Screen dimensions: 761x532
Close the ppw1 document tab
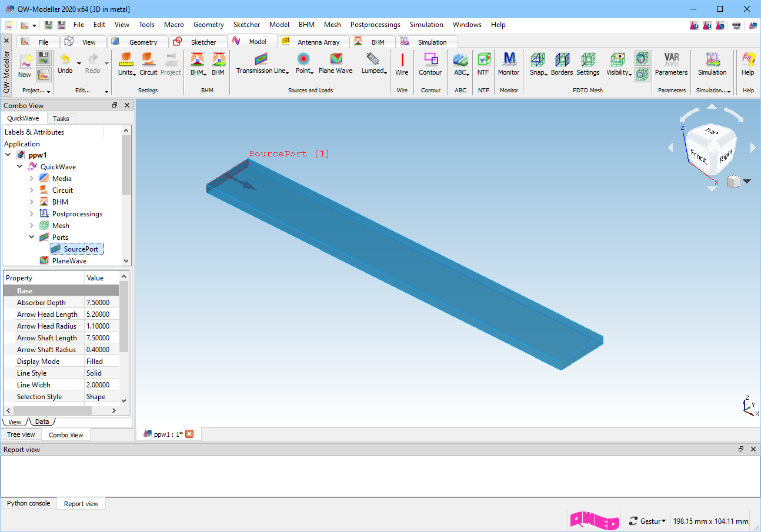pos(189,434)
